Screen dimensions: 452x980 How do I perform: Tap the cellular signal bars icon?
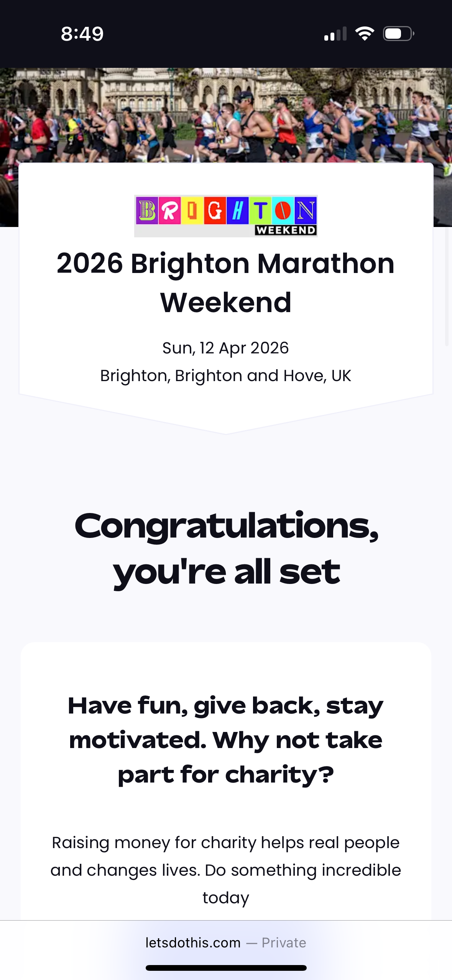[335, 34]
